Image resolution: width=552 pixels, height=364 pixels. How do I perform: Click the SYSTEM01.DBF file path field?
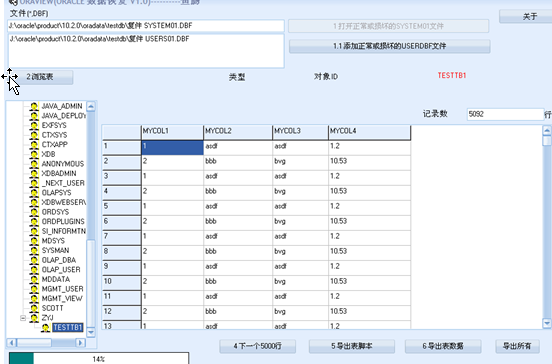tap(146, 26)
